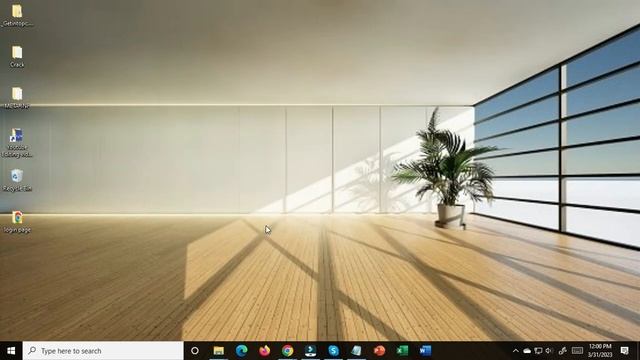Viewport: 640px width, 360px height.
Task: Open Cortana circle icon on taskbar
Action: (x=195, y=351)
